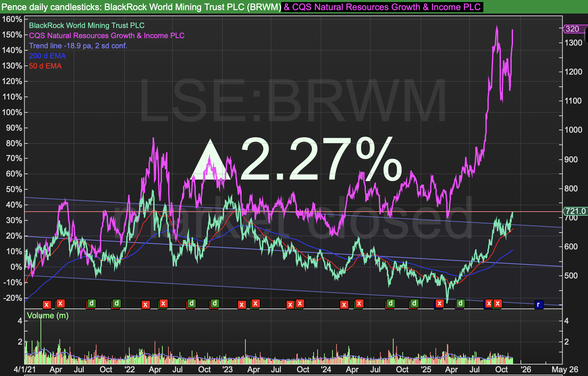Open the 'd' marker between Jul and Oct 2021
This screenshot has width=588, height=376.
[x=91, y=303]
